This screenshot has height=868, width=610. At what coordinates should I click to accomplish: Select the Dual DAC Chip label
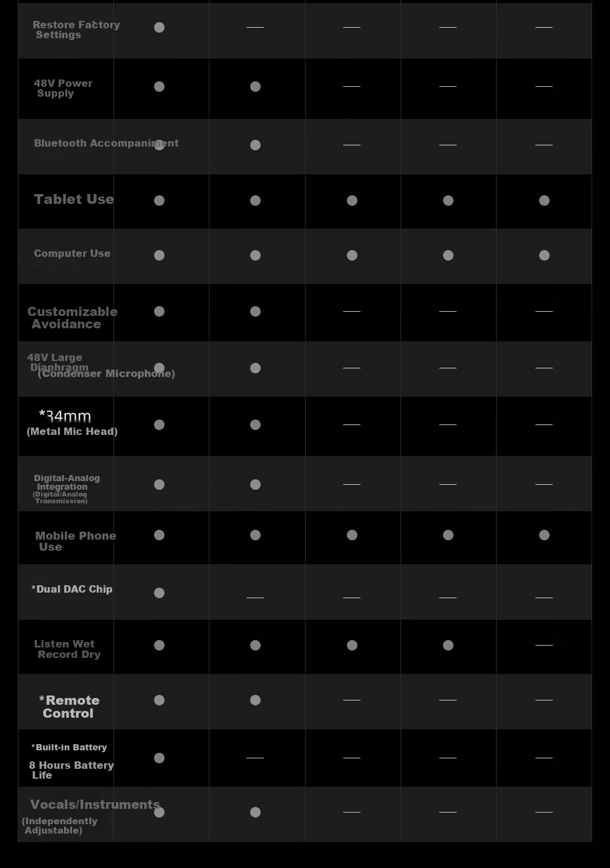point(71,589)
